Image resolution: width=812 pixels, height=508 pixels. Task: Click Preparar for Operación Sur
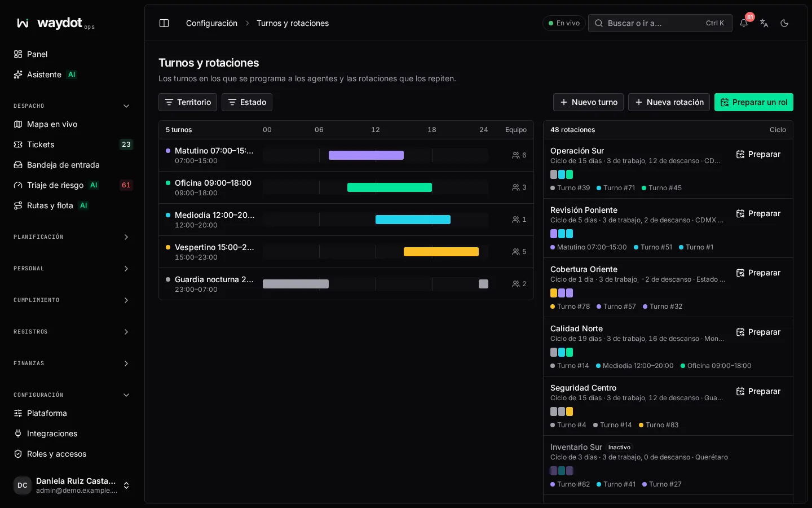tap(758, 154)
